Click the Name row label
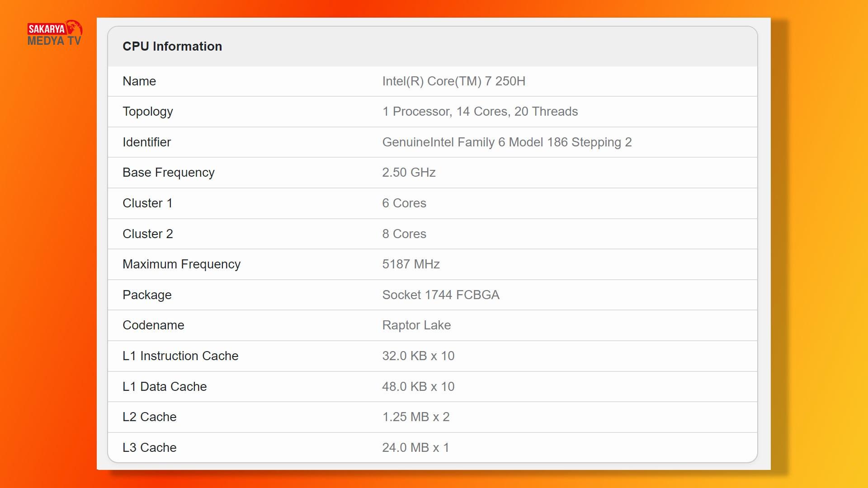Image resolution: width=868 pixels, height=488 pixels. click(x=139, y=81)
